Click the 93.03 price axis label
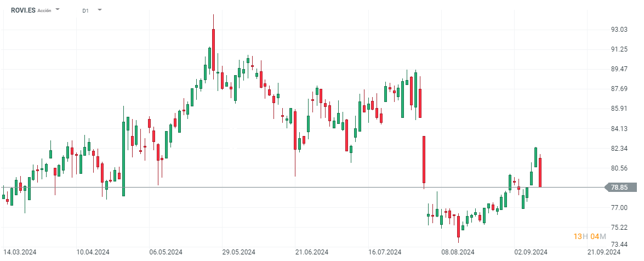Image resolution: width=644 pixels, height=261 pixels. [x=619, y=30]
